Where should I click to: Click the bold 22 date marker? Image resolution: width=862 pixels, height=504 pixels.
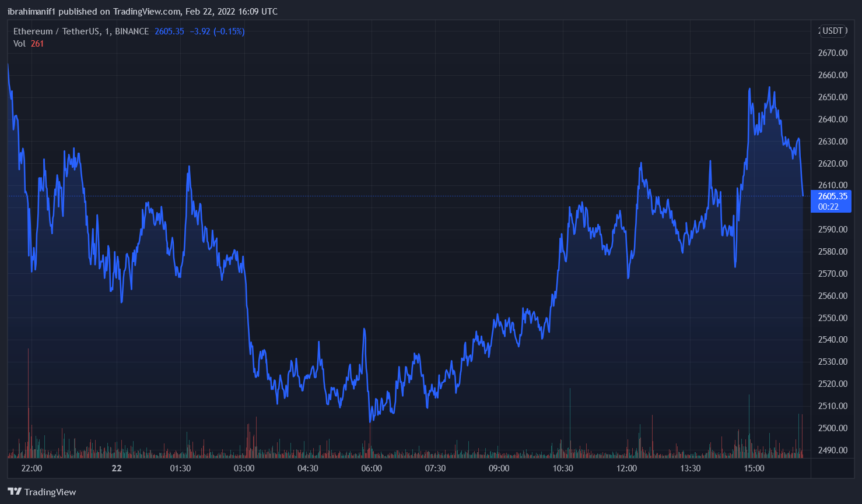coord(117,468)
